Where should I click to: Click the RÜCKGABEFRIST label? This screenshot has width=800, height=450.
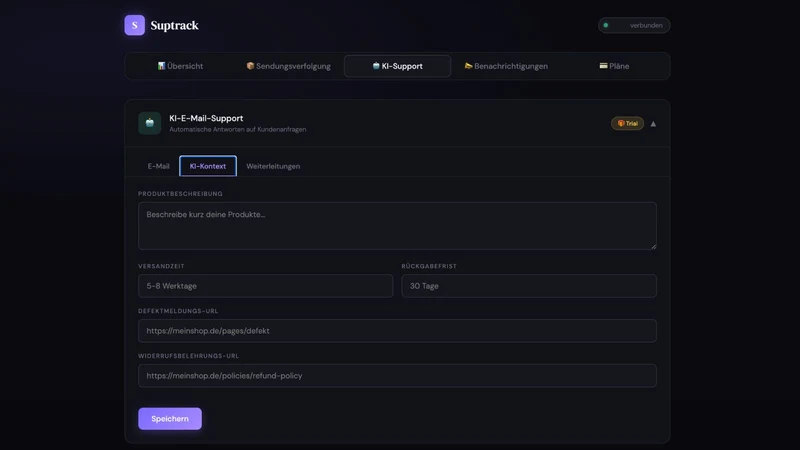click(x=429, y=266)
